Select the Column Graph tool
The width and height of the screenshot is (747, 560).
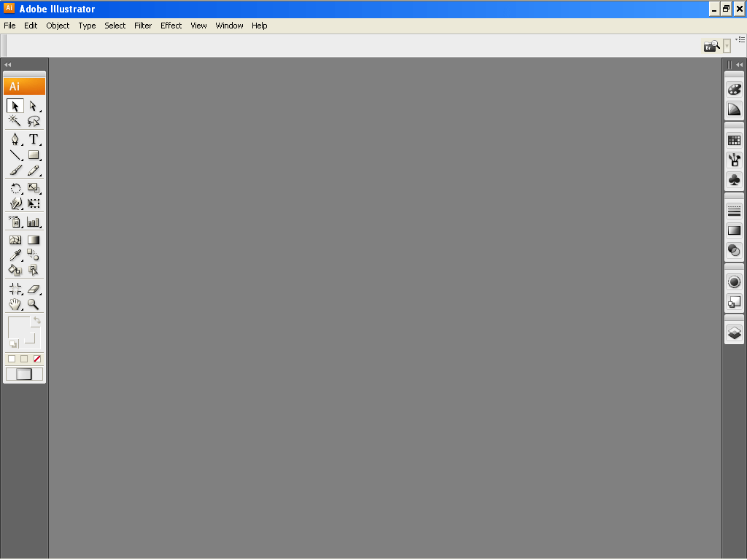point(33,222)
